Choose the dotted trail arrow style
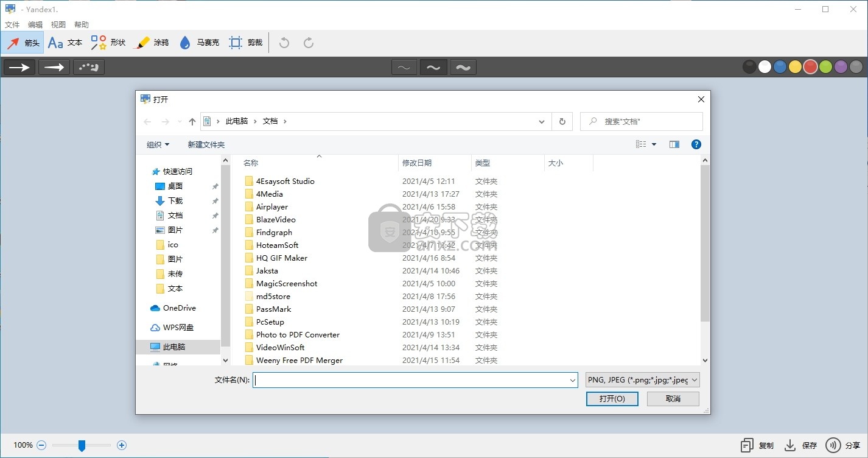The height and width of the screenshot is (458, 868). click(89, 67)
